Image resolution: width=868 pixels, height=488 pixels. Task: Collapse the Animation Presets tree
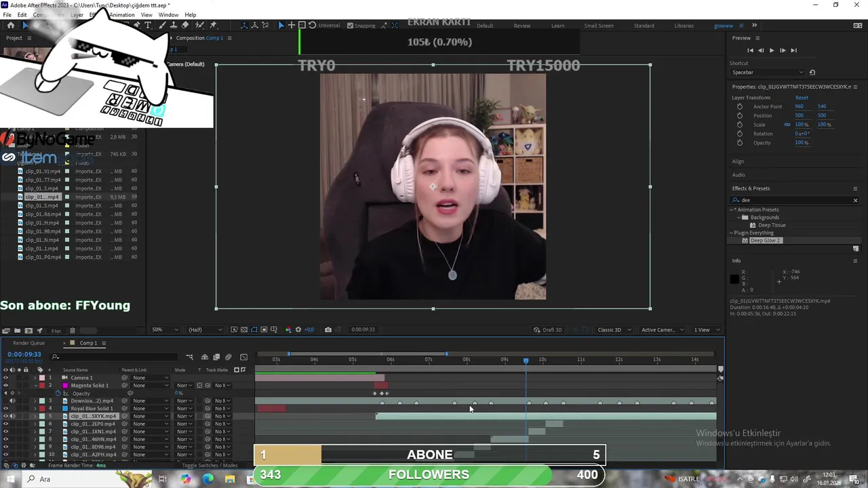click(x=732, y=209)
